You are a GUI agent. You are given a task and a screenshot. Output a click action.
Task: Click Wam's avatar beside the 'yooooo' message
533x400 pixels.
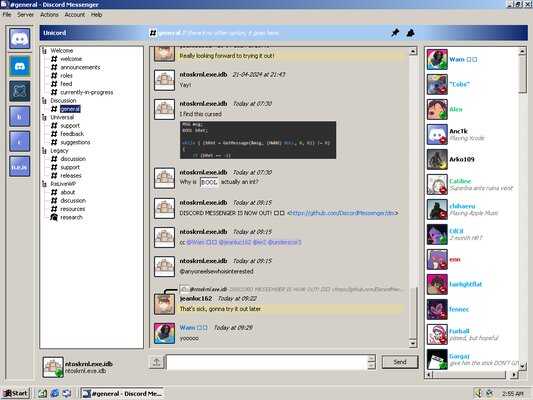point(165,333)
